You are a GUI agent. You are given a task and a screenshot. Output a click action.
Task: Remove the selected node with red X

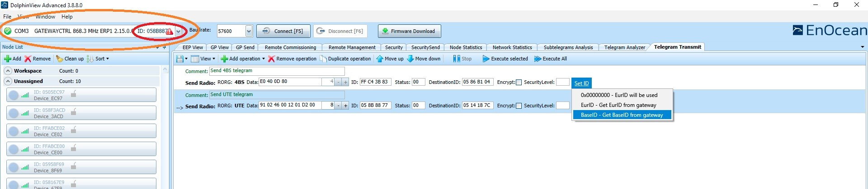pos(28,59)
